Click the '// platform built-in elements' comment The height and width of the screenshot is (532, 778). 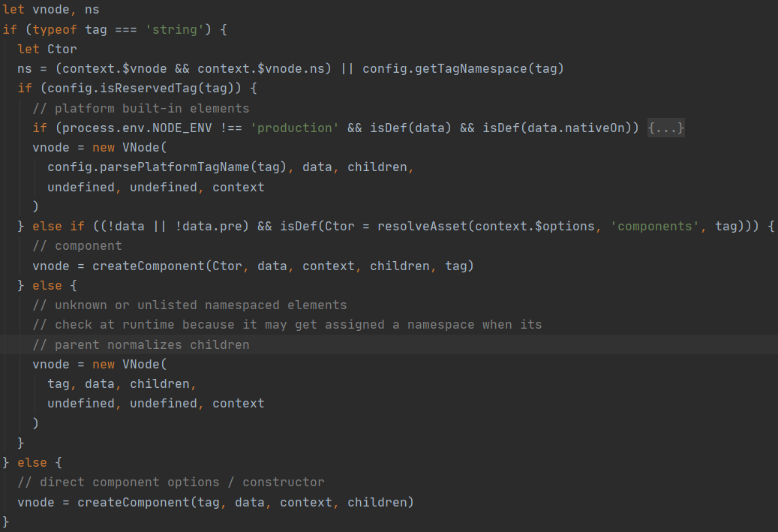pyautogui.click(x=141, y=108)
